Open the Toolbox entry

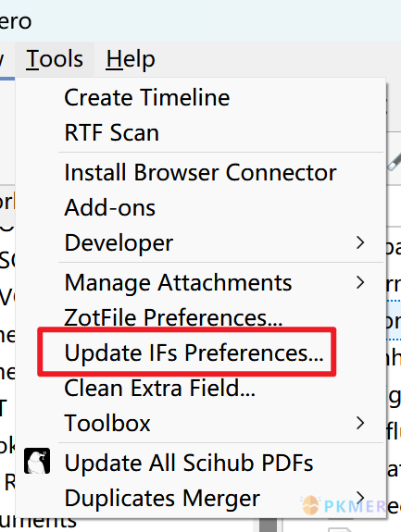click(x=107, y=423)
